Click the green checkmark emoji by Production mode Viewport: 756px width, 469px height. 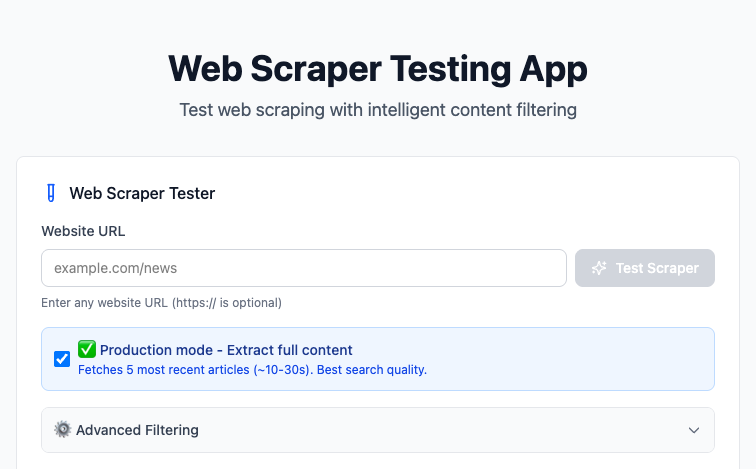tap(87, 349)
